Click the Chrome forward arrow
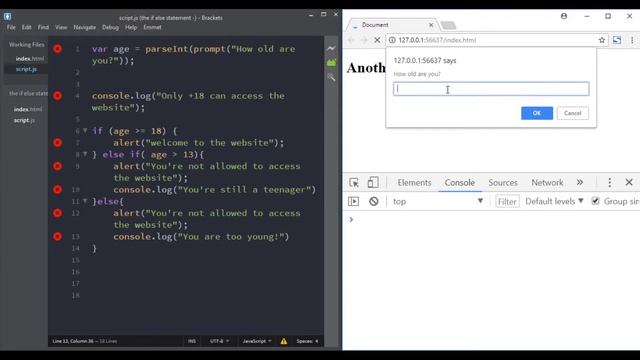The height and width of the screenshot is (360, 640). point(364,40)
